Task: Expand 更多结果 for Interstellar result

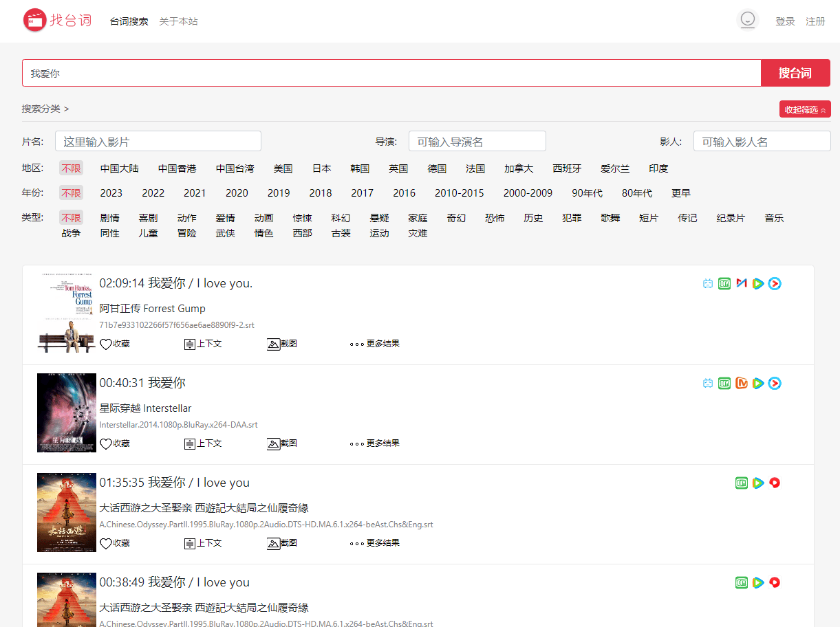Action: 375,444
